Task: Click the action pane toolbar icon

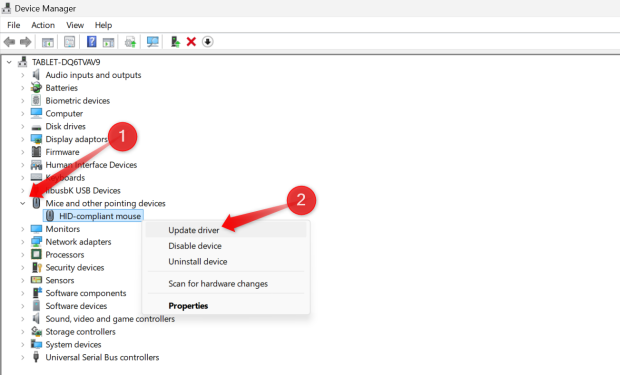Action: (x=108, y=42)
